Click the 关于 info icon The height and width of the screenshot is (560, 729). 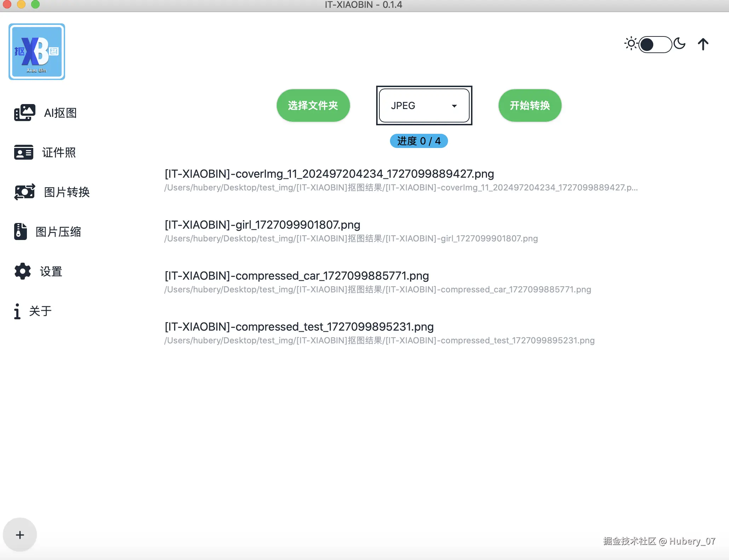tap(17, 312)
